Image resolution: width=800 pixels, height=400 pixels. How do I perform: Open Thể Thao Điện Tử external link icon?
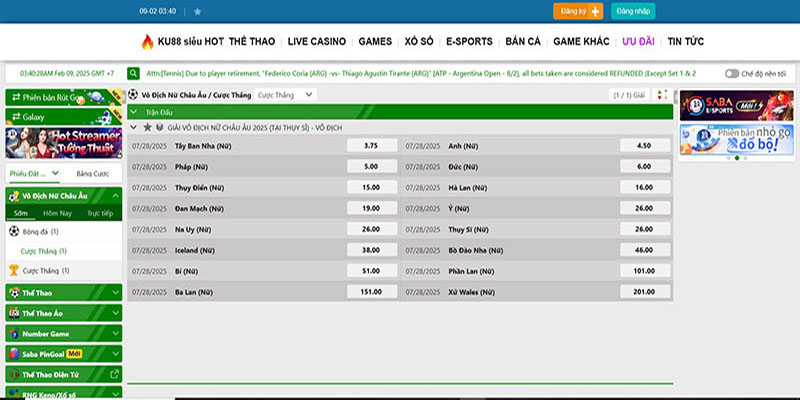[115, 374]
